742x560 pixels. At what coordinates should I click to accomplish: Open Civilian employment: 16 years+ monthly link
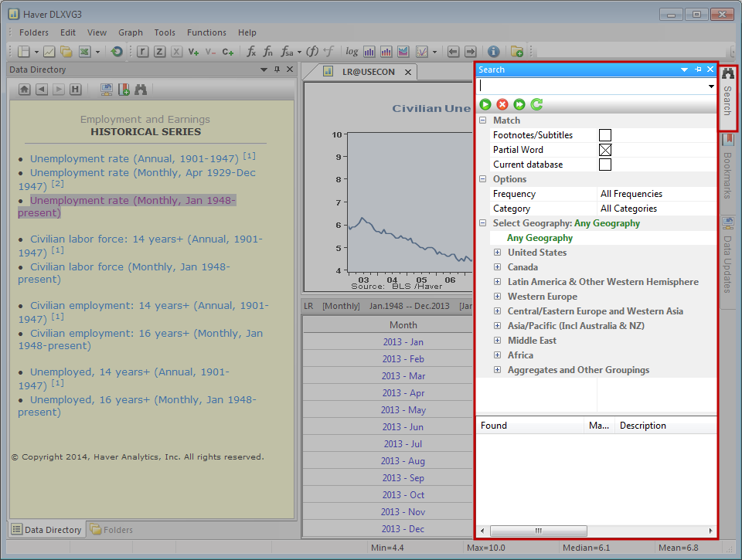point(140,339)
